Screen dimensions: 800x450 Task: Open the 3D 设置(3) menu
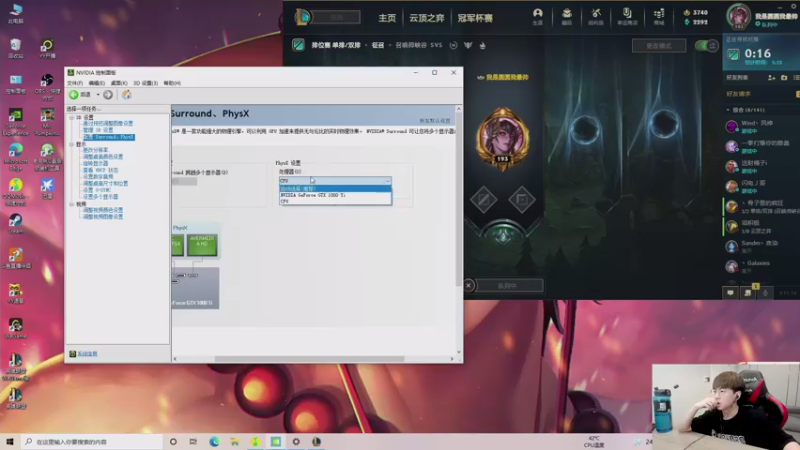tap(145, 83)
